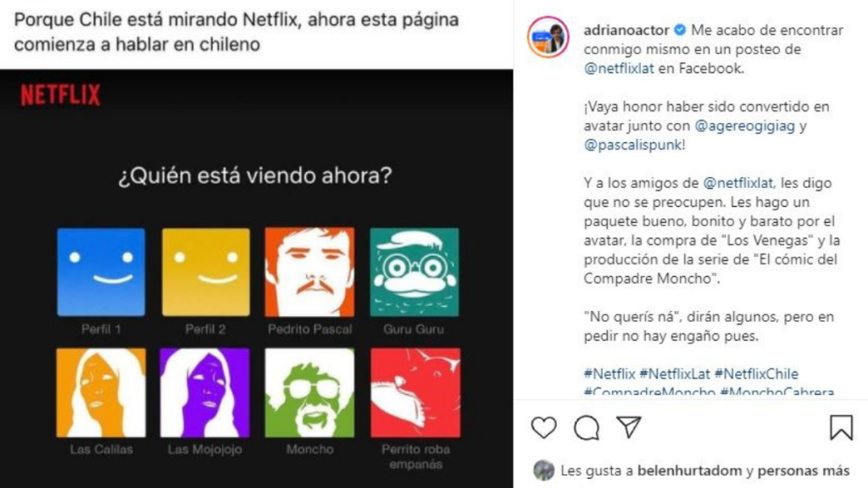This screenshot has height=488, width=868.
Task: Select the green Moncho profile avatar
Action: 309,392
